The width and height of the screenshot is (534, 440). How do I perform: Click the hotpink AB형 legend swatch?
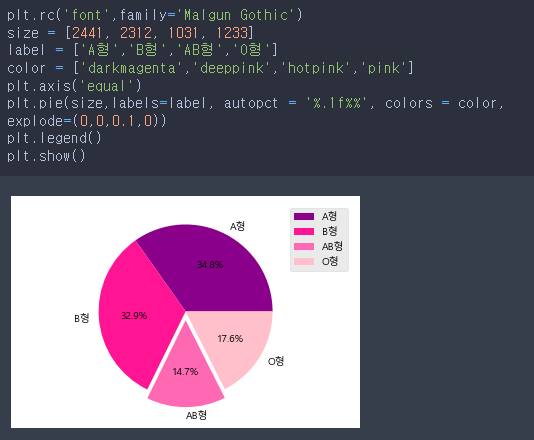tap(304, 247)
